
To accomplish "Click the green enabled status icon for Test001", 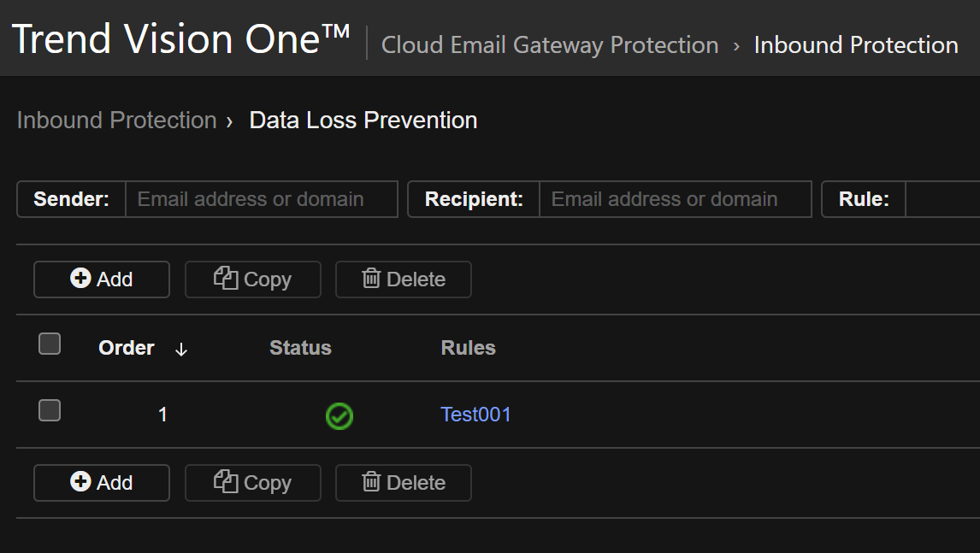I will (339, 416).
